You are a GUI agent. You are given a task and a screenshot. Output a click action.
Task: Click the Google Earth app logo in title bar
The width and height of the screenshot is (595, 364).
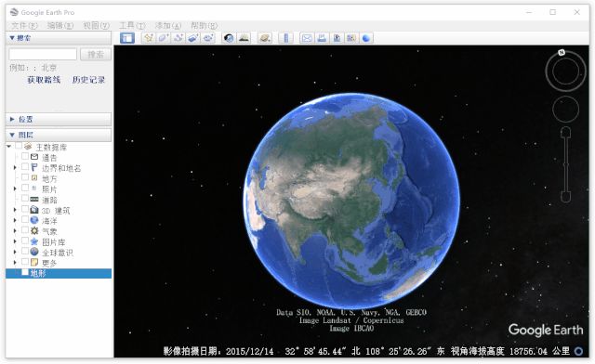tap(14, 12)
